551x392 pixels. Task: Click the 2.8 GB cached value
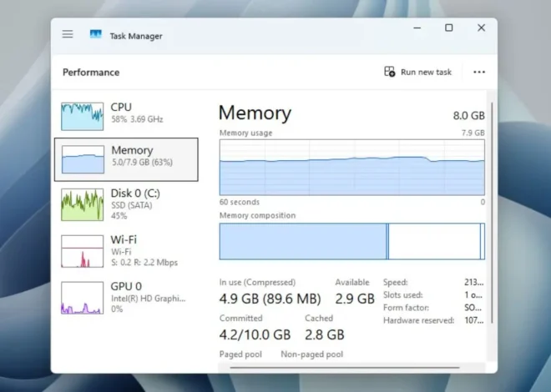point(325,334)
